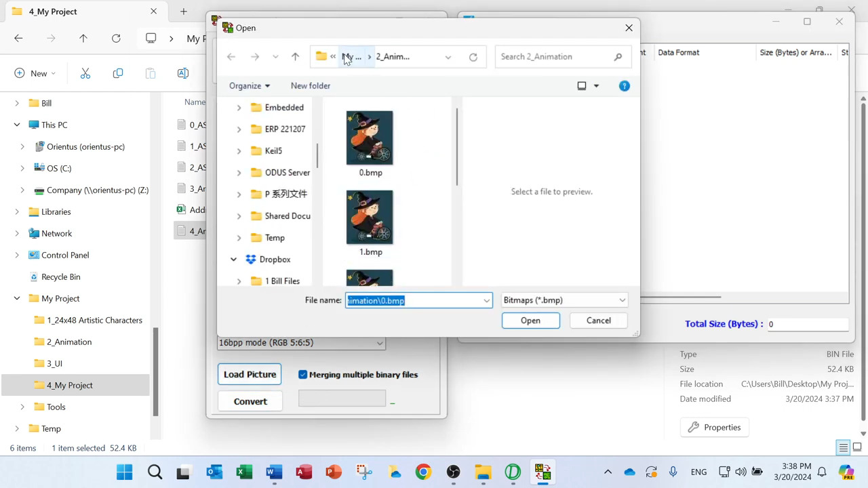The height and width of the screenshot is (488, 868).
Task: Open the Organize menu
Action: (249, 86)
